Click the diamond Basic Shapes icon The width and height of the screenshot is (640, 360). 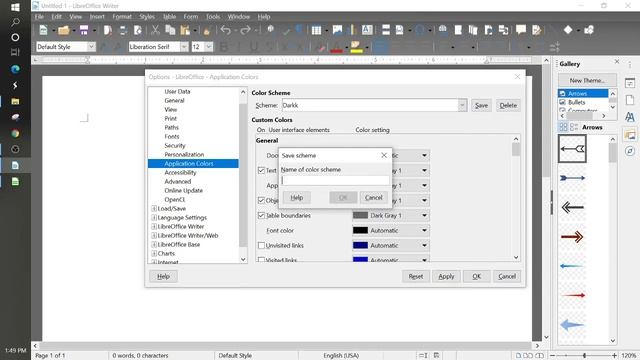pyautogui.click(x=568, y=30)
